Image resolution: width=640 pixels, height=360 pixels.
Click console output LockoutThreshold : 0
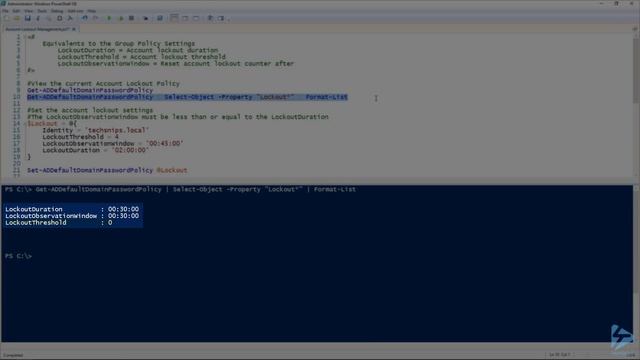pyautogui.click(x=58, y=222)
